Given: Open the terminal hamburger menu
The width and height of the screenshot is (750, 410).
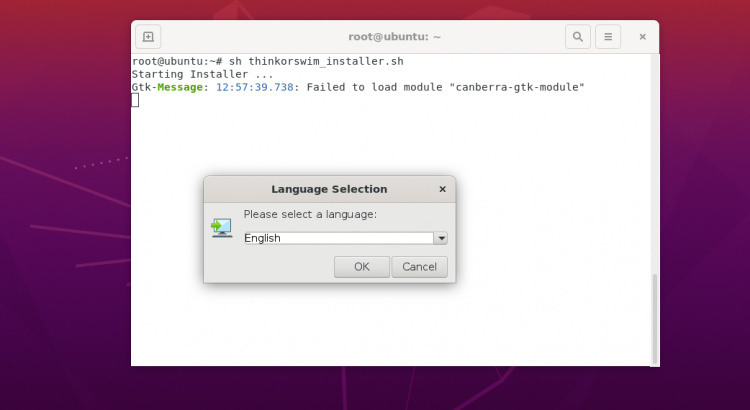Looking at the screenshot, I should (608, 37).
